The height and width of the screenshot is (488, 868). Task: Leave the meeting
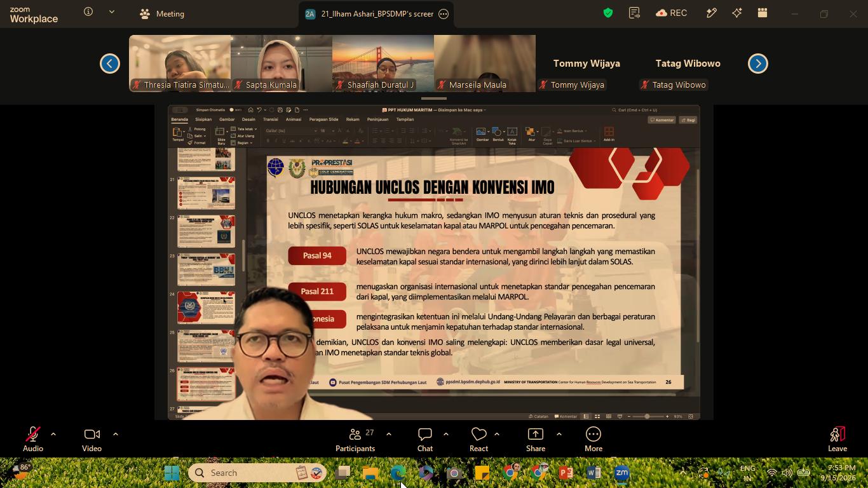pos(837,439)
